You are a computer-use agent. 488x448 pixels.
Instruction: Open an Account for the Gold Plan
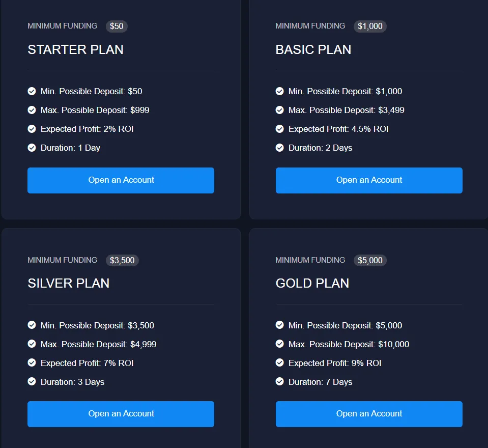click(x=369, y=414)
